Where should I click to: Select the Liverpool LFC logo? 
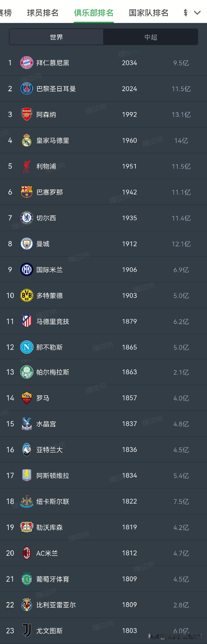[x=27, y=166]
